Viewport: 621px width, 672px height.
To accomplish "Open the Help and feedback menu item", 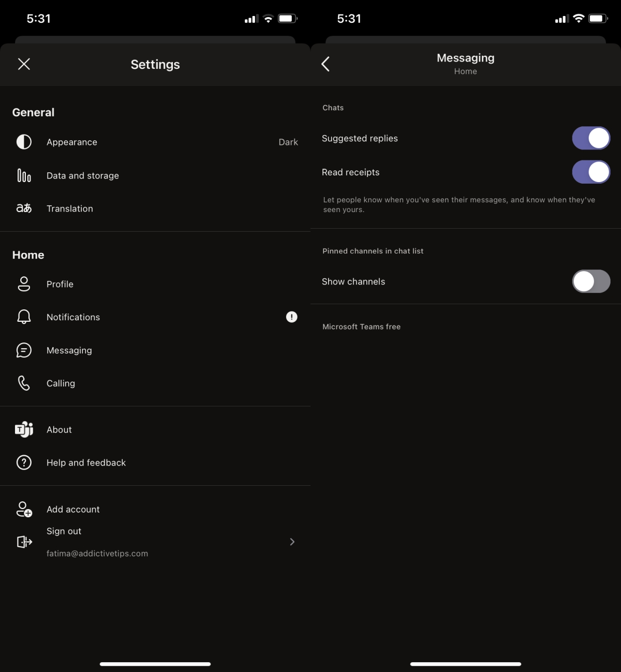I will [86, 462].
